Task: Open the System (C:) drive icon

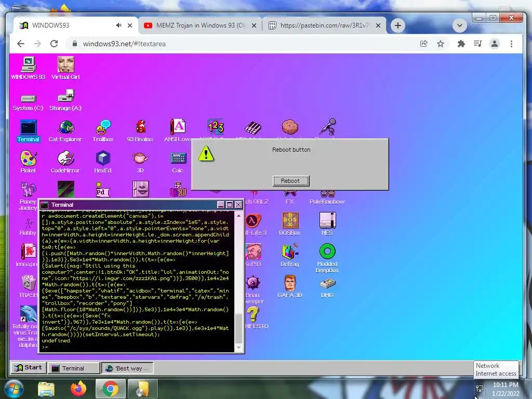Action: click(28, 102)
